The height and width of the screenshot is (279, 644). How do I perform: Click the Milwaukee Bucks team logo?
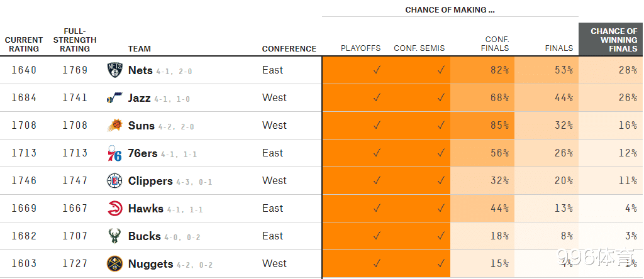click(114, 236)
